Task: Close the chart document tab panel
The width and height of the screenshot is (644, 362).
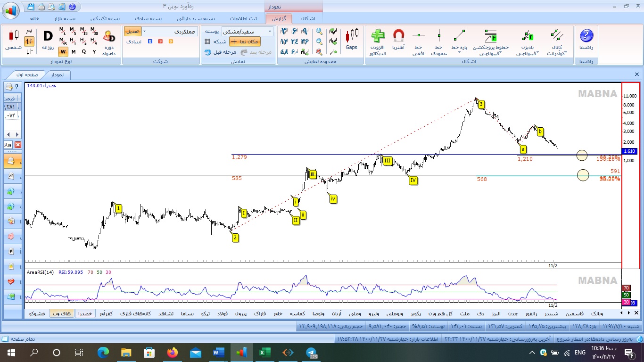Action: [x=637, y=74]
